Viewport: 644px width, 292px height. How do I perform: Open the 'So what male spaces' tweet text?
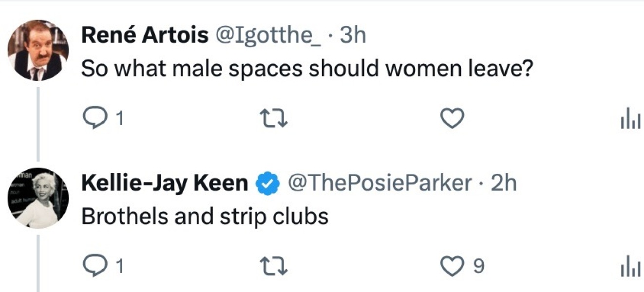[307, 69]
